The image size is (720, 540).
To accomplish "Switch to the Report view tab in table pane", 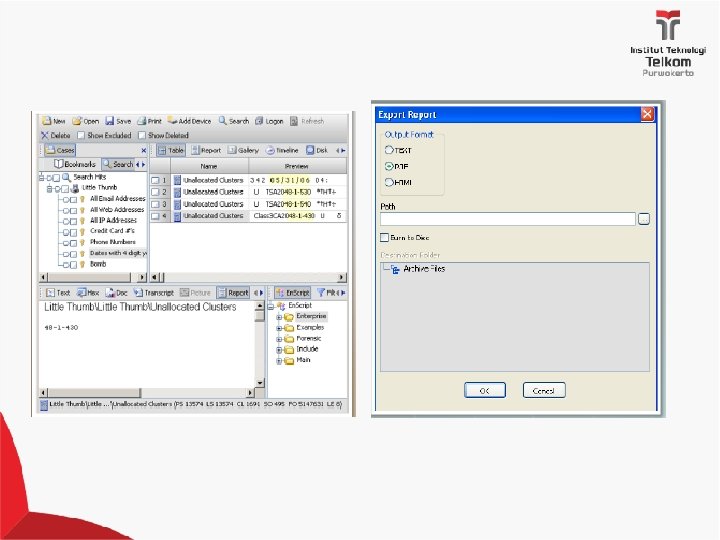I will coord(206,150).
